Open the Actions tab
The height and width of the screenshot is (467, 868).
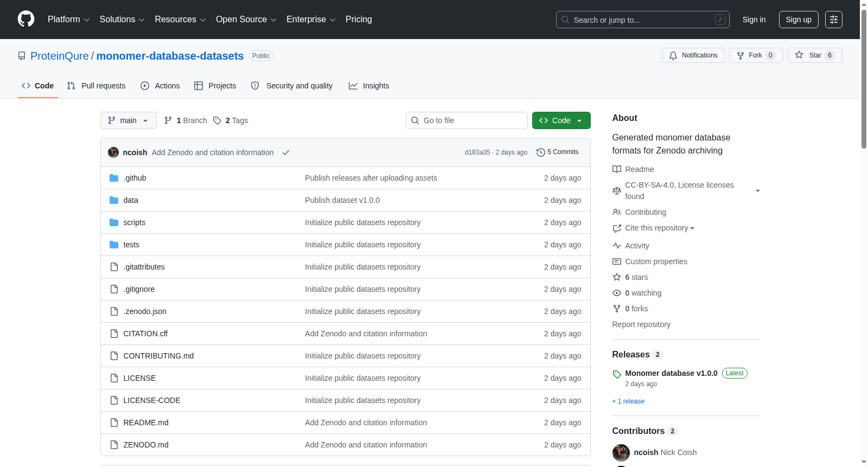pyautogui.click(x=160, y=86)
